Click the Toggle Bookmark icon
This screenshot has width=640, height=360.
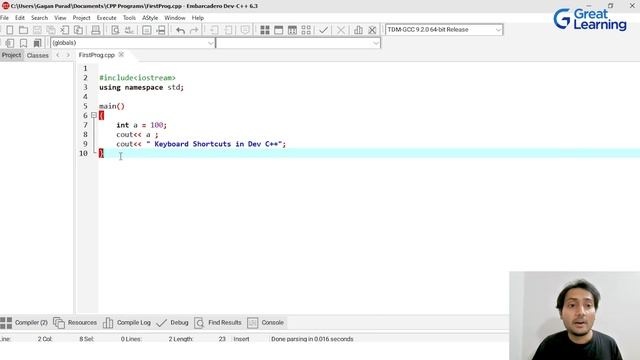(23, 43)
